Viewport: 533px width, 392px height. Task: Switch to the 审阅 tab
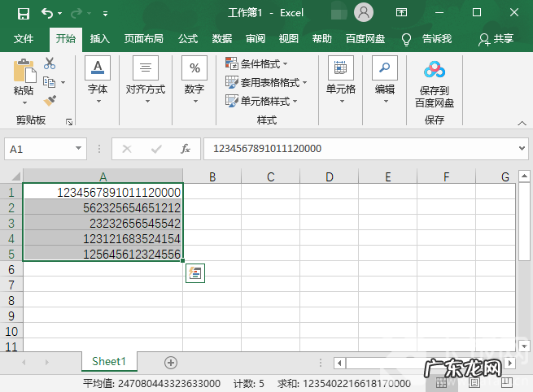coord(256,39)
